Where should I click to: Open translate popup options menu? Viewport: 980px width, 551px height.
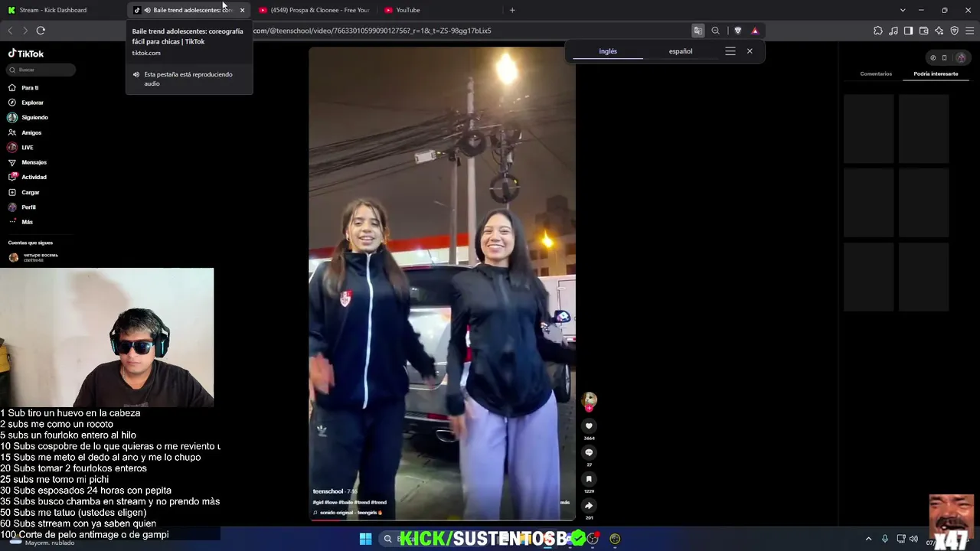tap(730, 51)
